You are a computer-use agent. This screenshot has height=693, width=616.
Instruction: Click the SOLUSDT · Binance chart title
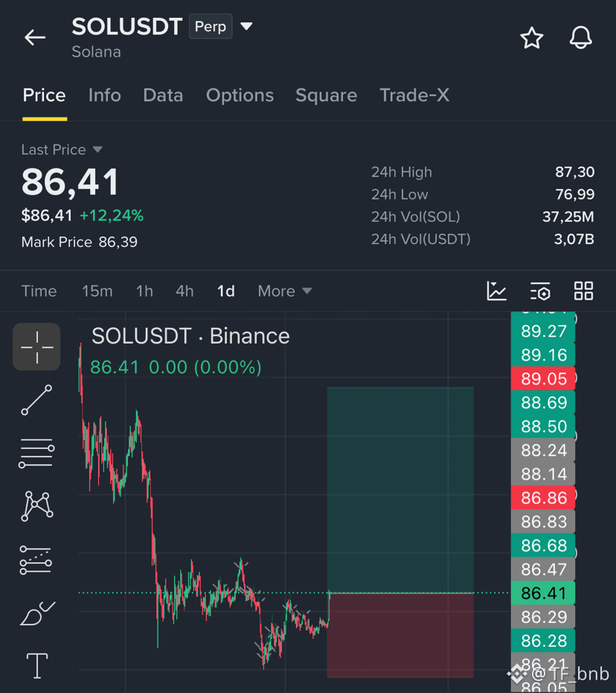[190, 336]
